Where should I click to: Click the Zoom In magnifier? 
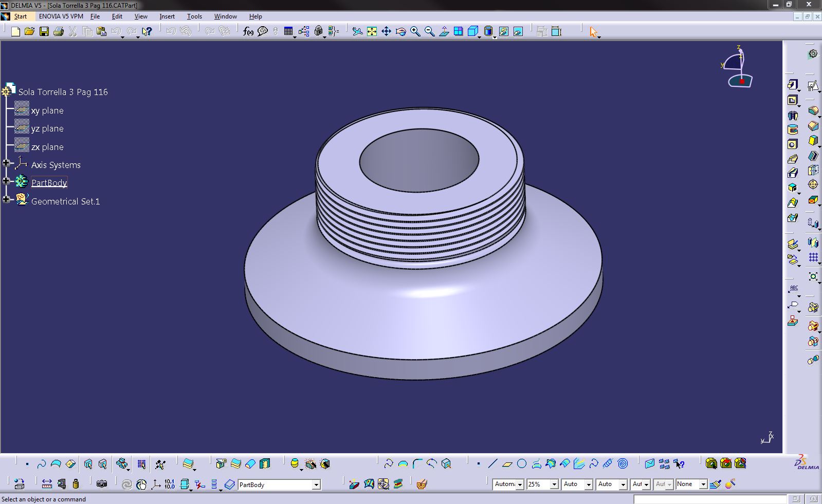[415, 32]
